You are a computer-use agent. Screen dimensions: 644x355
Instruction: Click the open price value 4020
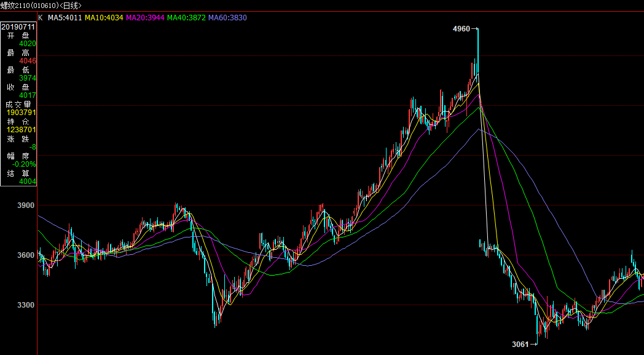(x=28, y=44)
